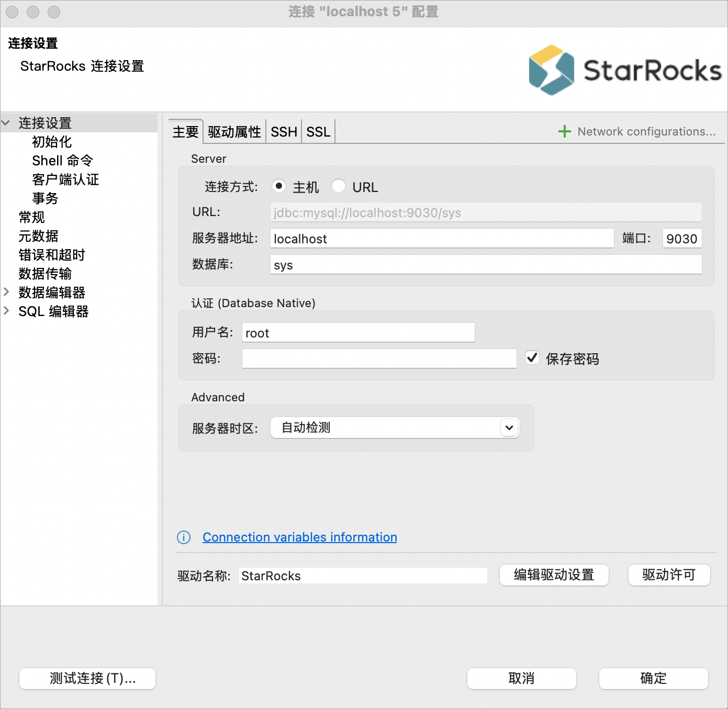The image size is (728, 709).
Task: Click the green plus Network configurations icon
Action: point(564,131)
